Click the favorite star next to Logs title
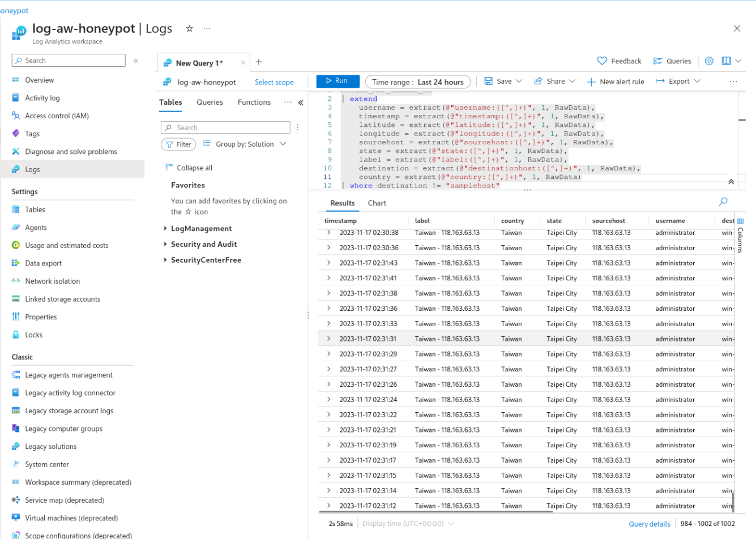The width and height of the screenshot is (756, 539). coord(190,28)
